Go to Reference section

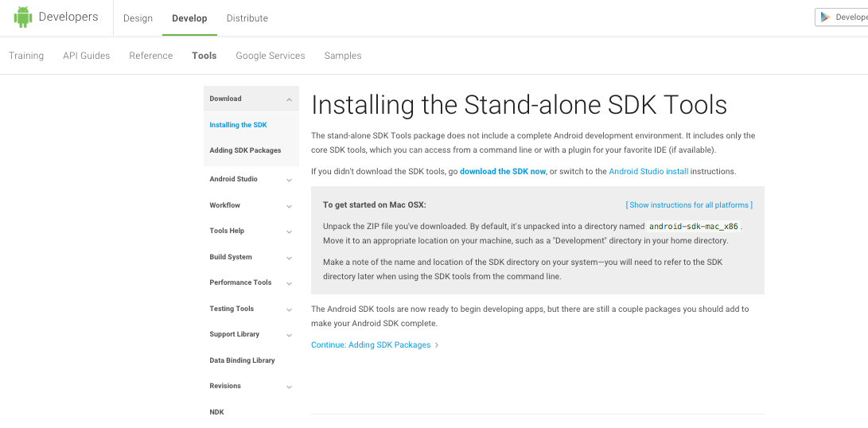150,56
